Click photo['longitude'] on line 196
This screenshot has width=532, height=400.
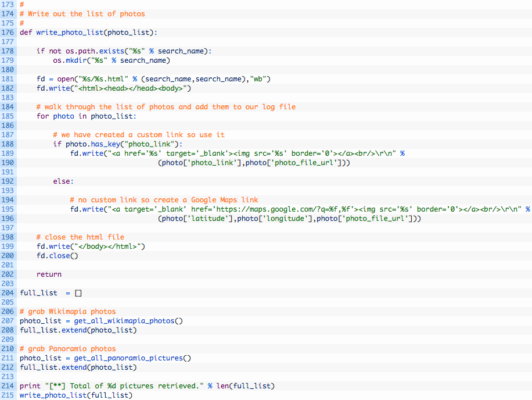[x=275, y=219]
